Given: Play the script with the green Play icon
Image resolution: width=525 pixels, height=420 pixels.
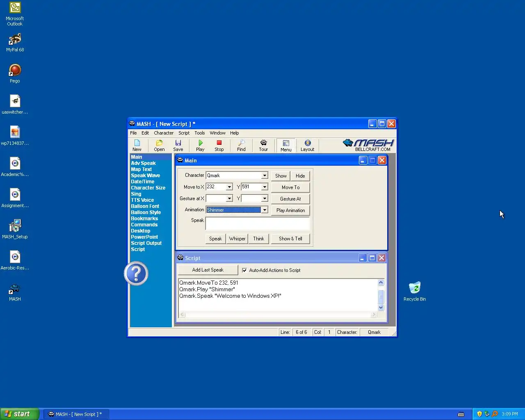Looking at the screenshot, I should click(x=200, y=145).
